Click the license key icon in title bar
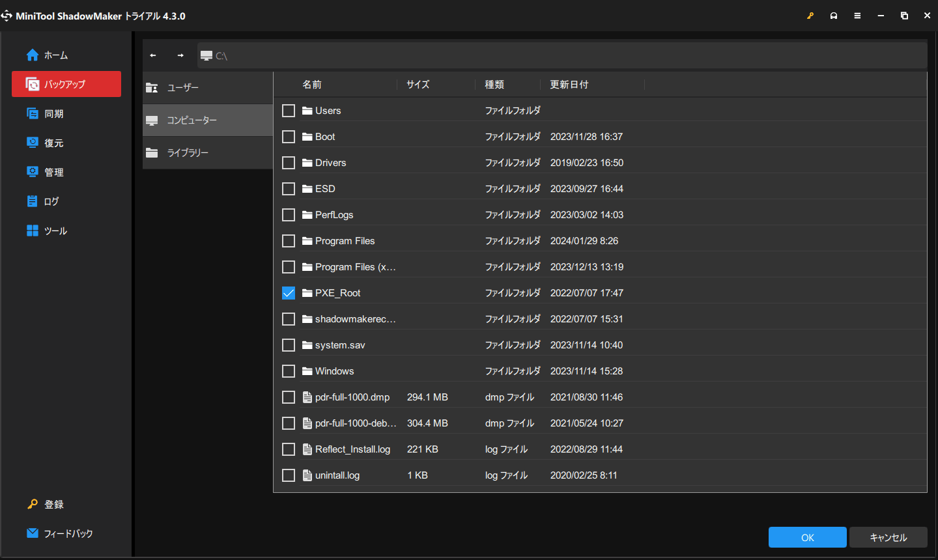The width and height of the screenshot is (938, 560). click(x=810, y=16)
